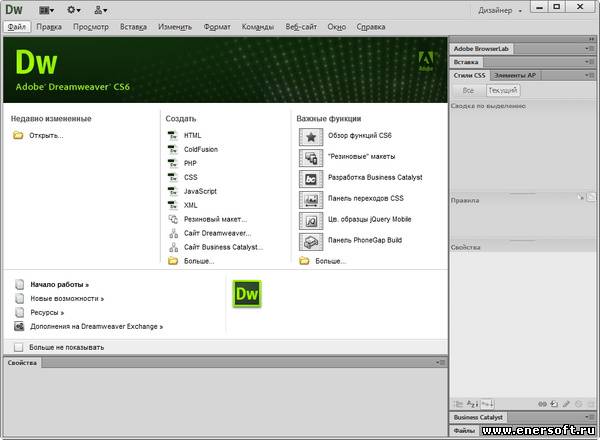Click the ColdFusion document icon
This screenshot has width=600, height=440.
[x=173, y=149]
